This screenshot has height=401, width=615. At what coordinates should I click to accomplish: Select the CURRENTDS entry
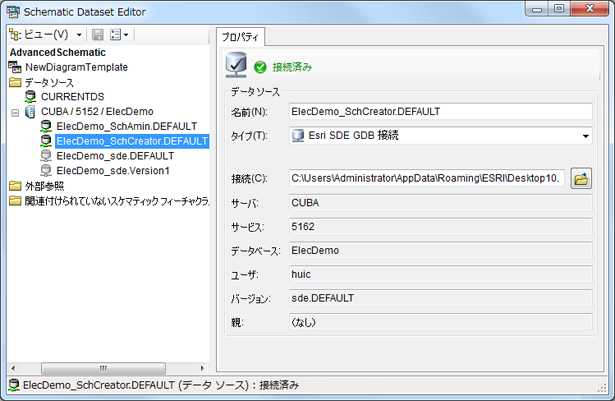[x=73, y=97]
